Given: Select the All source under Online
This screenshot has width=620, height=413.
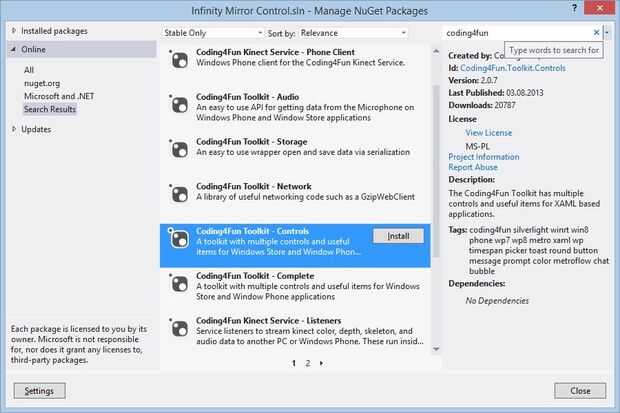Looking at the screenshot, I should tap(28, 70).
